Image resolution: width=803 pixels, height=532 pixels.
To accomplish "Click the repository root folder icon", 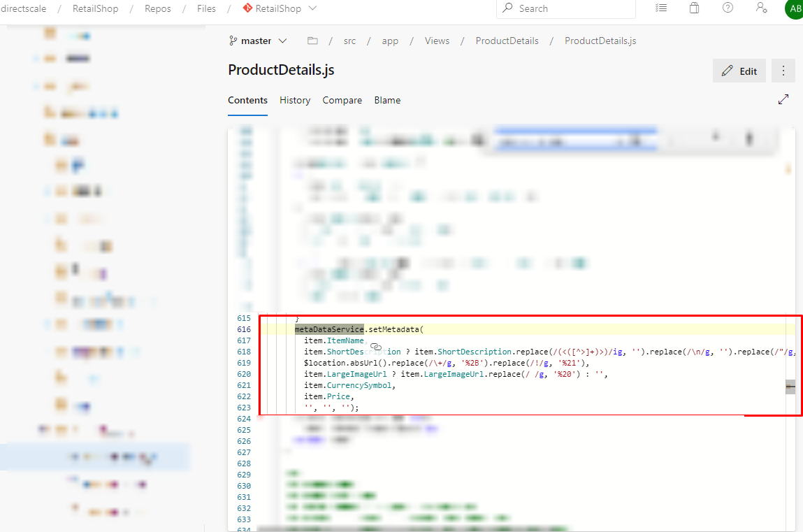I will pyautogui.click(x=312, y=41).
